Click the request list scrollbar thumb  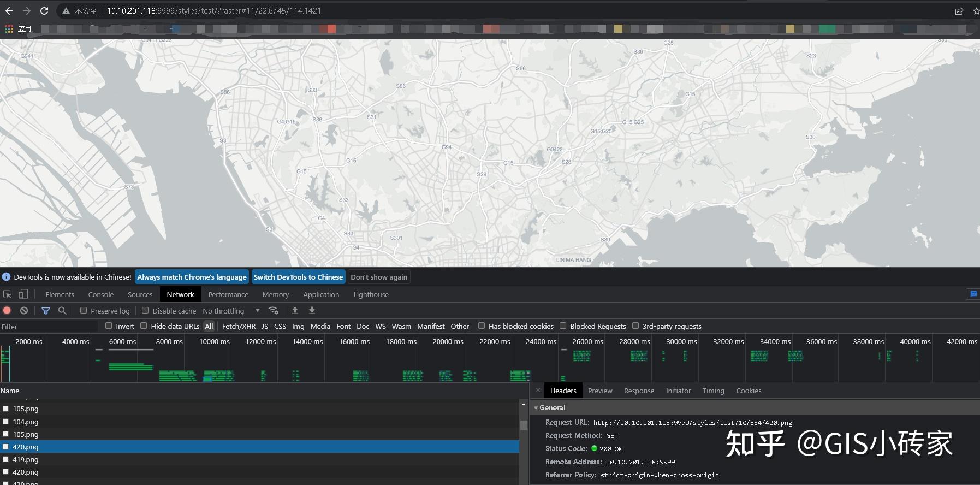tap(524, 425)
